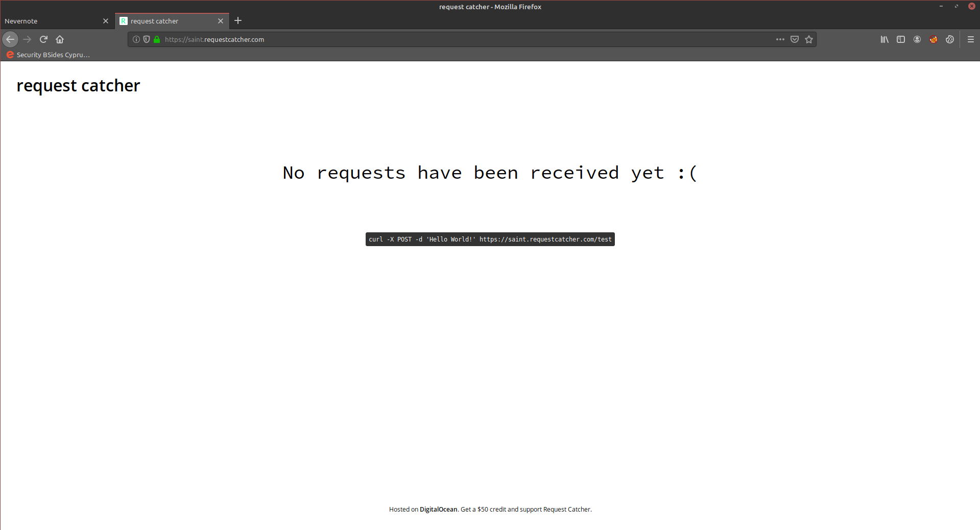Open the Firefox hamburger menu

[971, 39]
